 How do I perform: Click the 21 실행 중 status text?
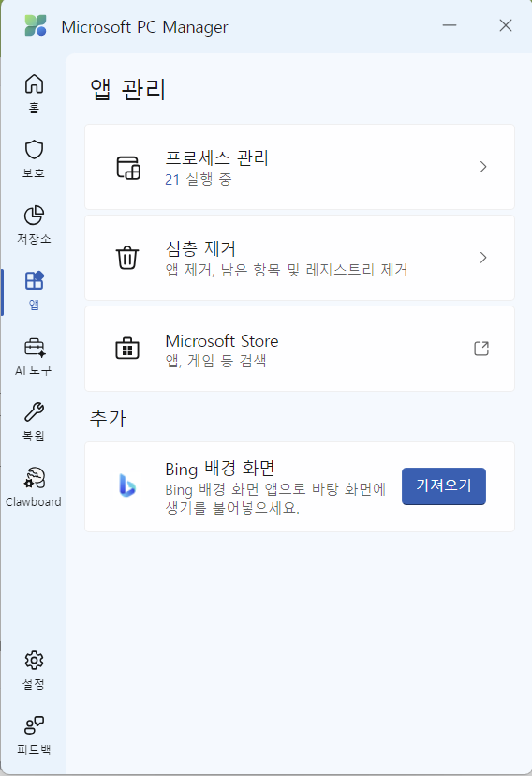(x=199, y=179)
